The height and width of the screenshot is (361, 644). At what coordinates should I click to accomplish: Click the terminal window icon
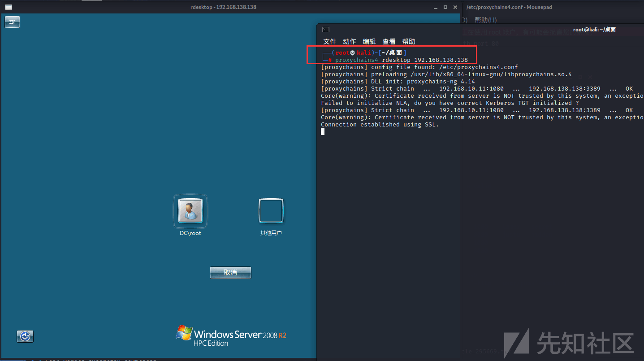tap(326, 30)
